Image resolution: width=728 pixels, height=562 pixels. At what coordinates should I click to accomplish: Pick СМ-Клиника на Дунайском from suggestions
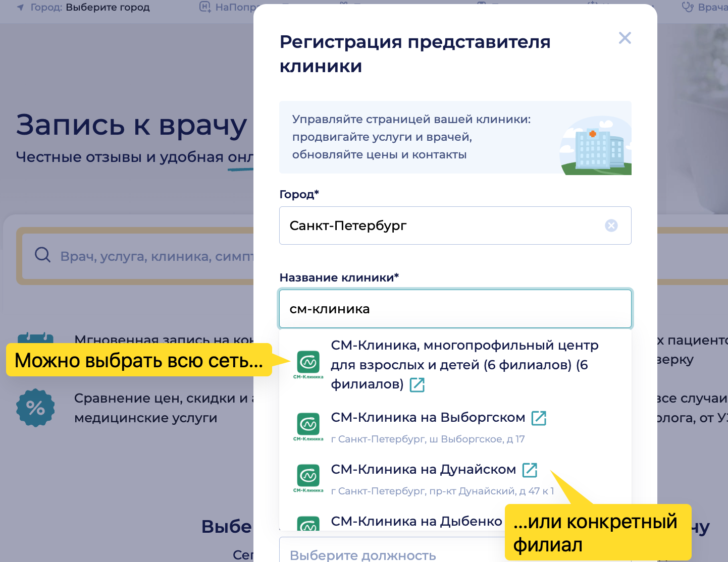tap(455, 479)
